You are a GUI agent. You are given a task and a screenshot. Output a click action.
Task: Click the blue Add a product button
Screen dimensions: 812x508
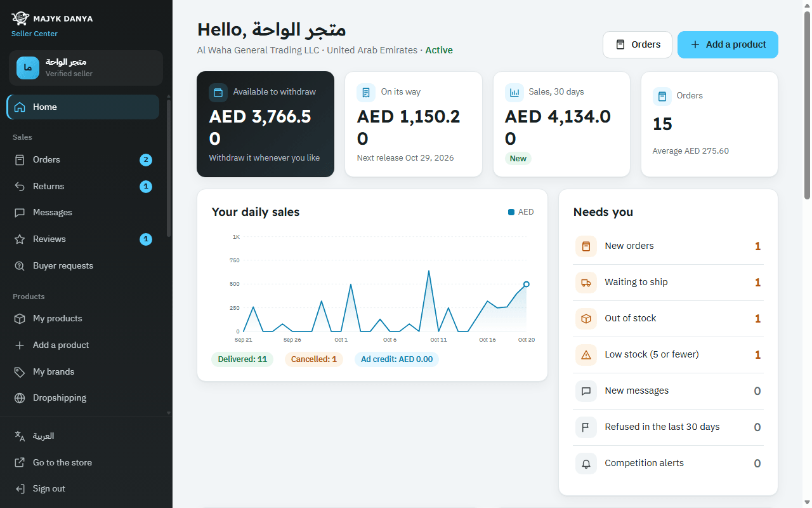(x=728, y=44)
